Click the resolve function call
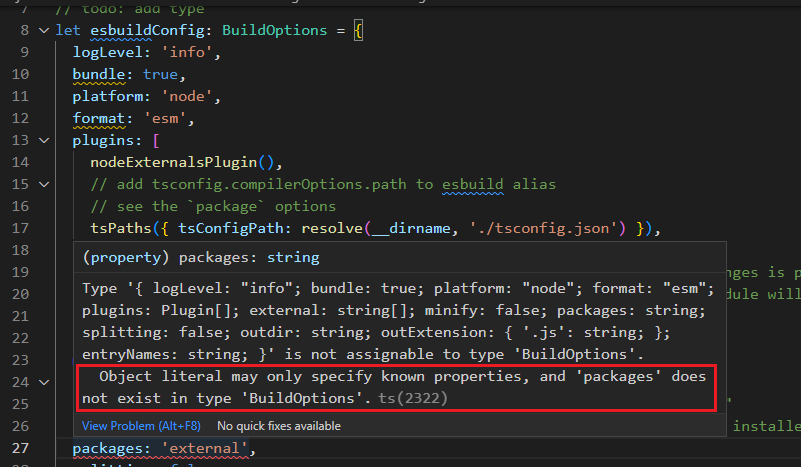This screenshot has height=467, width=801. pos(332,228)
